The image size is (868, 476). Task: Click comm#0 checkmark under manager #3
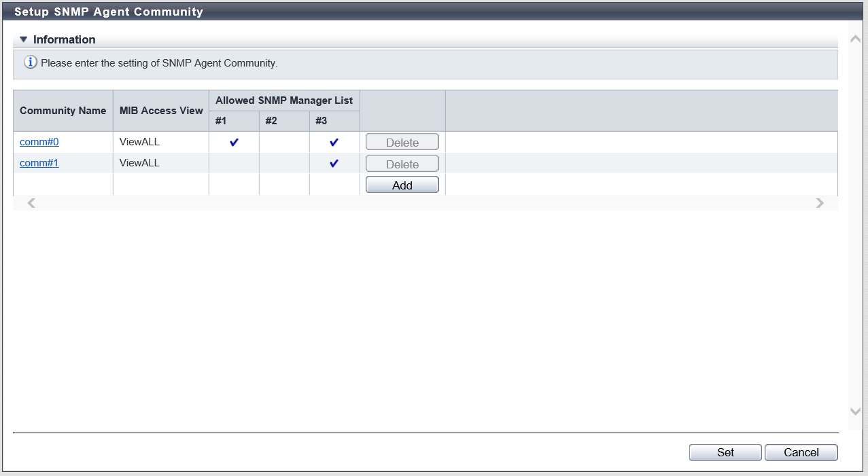[x=334, y=143]
